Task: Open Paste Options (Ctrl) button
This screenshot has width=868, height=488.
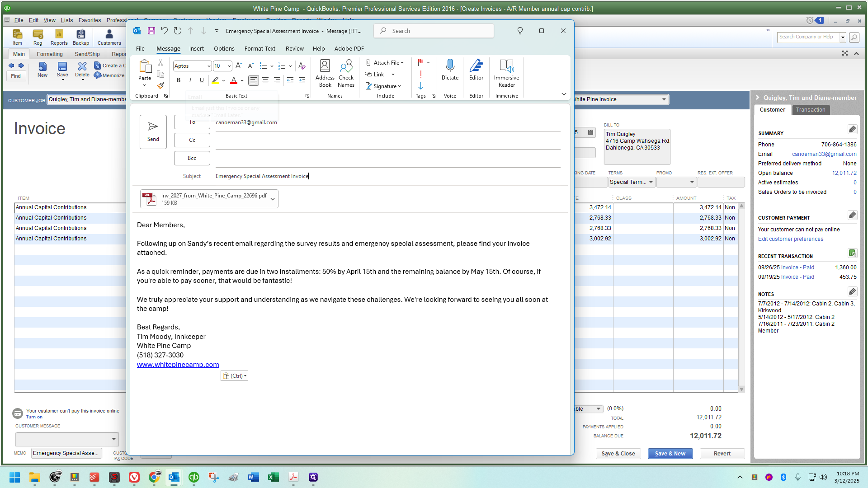Action: tap(234, 376)
